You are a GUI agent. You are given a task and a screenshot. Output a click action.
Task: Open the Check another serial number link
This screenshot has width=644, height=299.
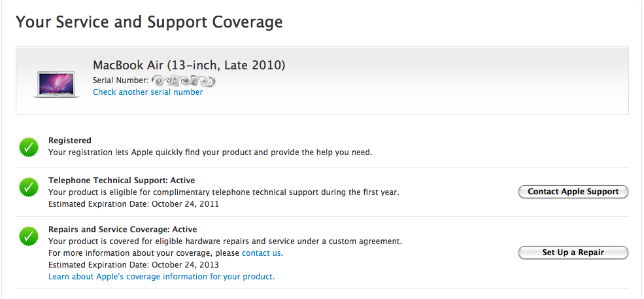(148, 92)
